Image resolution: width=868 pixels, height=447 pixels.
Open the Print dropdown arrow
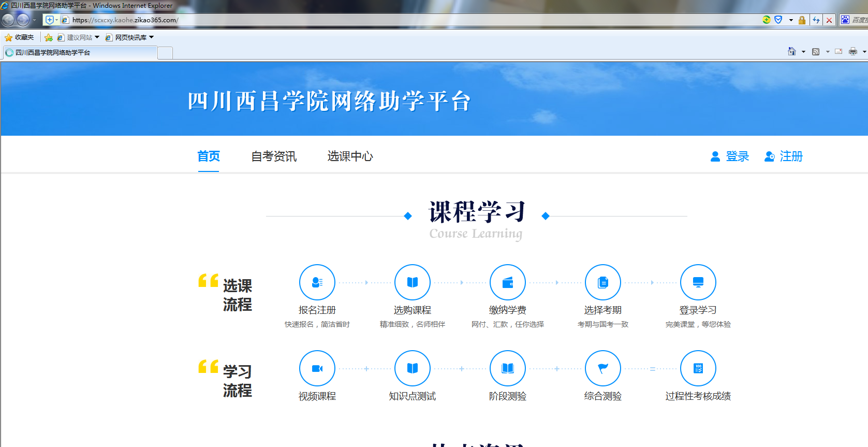pos(864,52)
